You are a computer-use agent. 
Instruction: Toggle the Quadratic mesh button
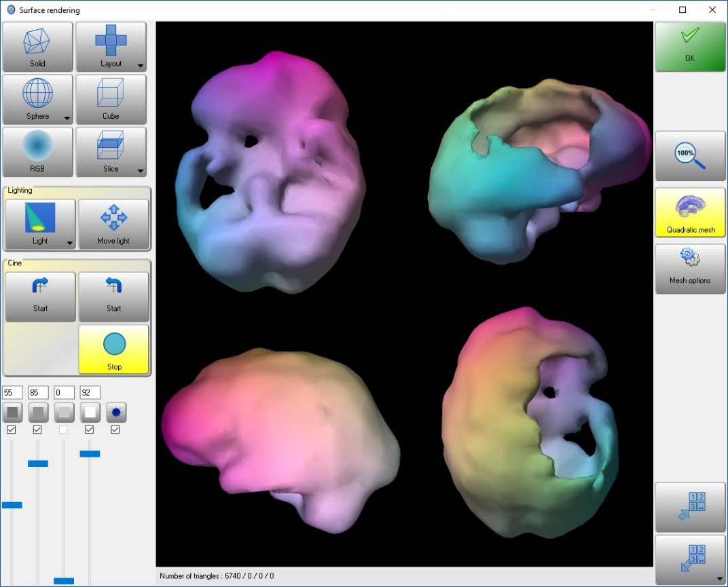[x=689, y=212]
